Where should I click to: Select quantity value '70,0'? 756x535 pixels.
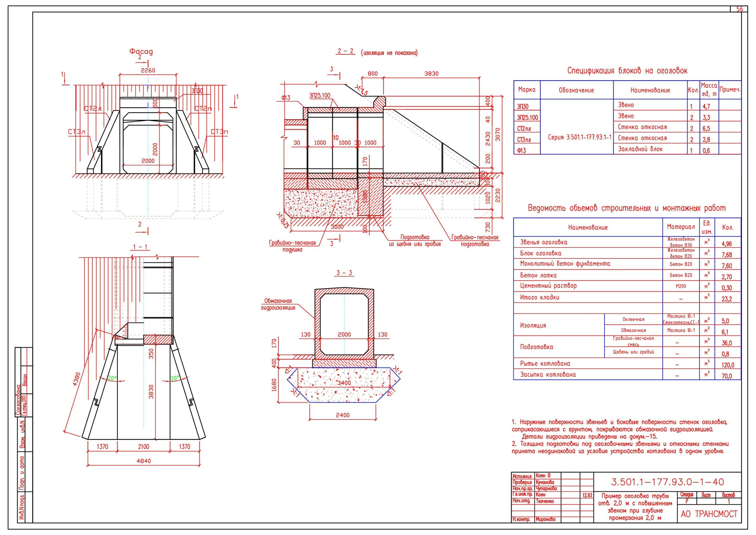point(727,376)
